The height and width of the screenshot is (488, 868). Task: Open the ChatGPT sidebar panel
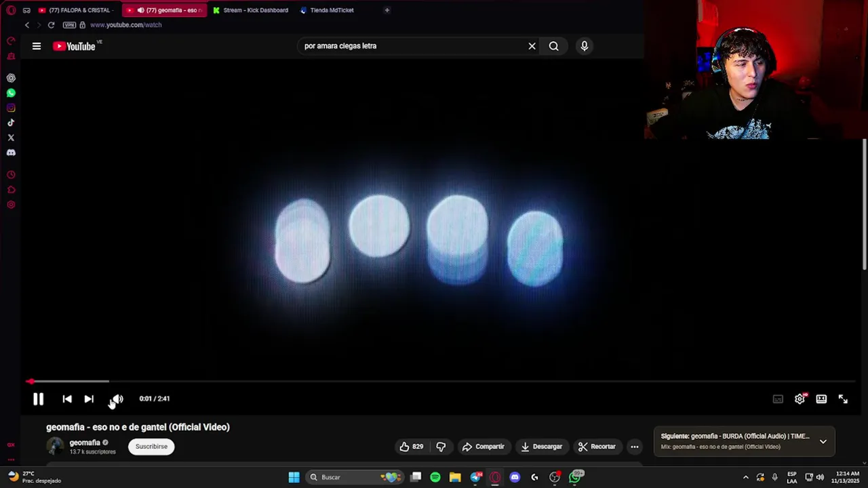tap(11, 78)
